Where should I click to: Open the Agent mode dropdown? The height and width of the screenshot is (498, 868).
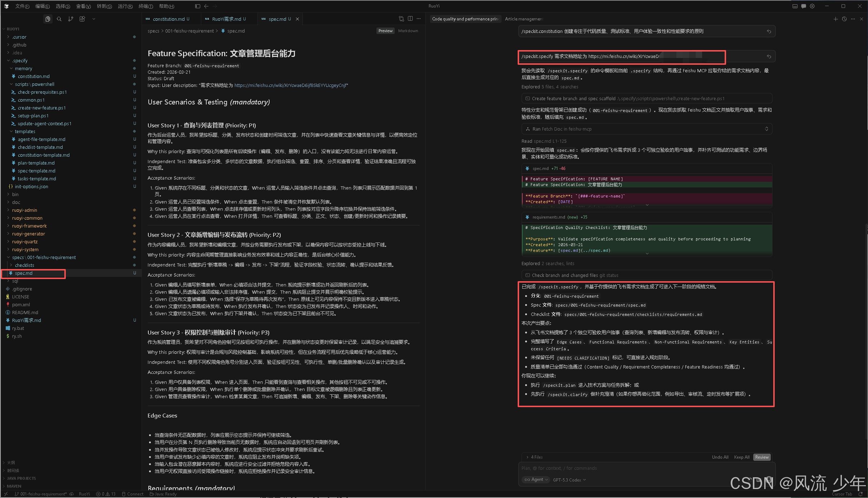click(x=536, y=480)
